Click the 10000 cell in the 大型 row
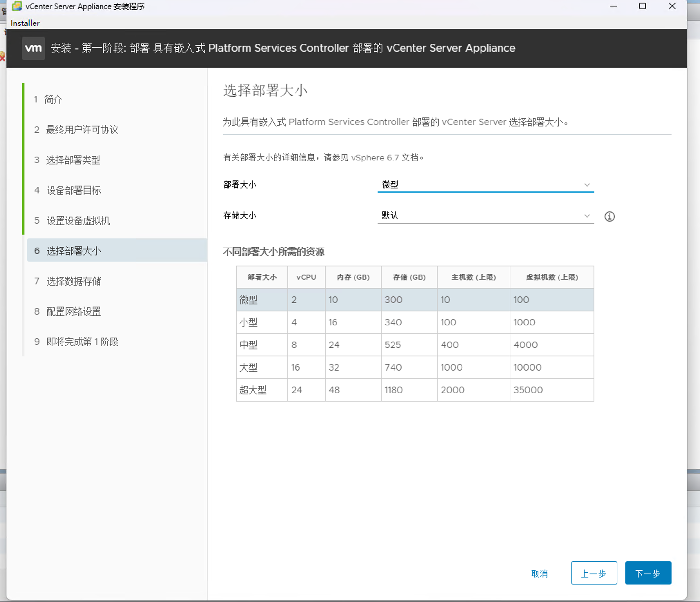The height and width of the screenshot is (602, 700). 552,368
